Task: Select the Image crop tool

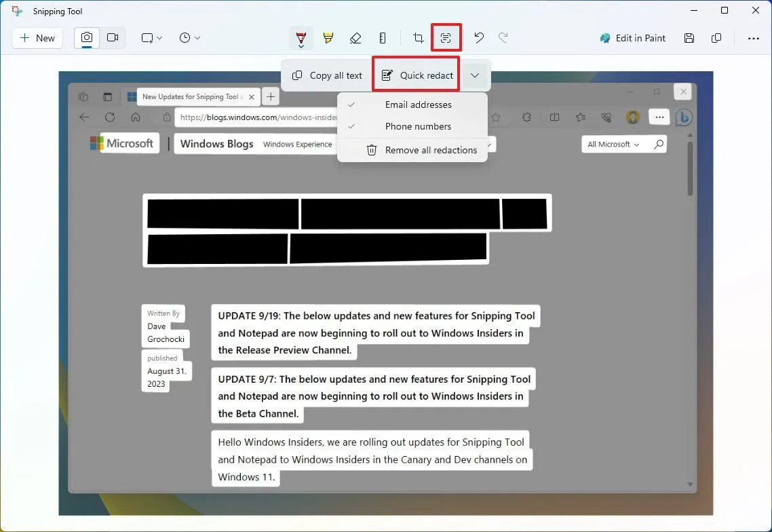Action: pyautogui.click(x=418, y=38)
